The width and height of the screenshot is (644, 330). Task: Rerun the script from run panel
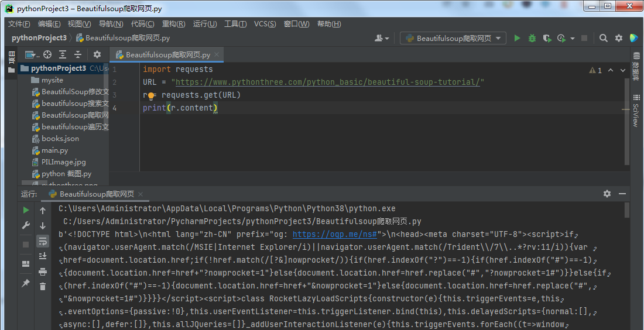tap(26, 210)
